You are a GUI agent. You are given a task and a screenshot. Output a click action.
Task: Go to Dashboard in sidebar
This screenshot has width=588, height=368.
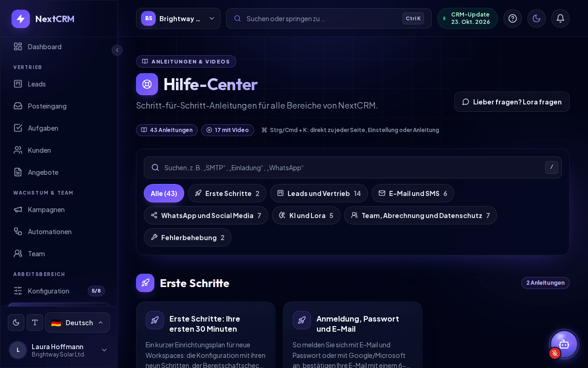(x=59, y=46)
